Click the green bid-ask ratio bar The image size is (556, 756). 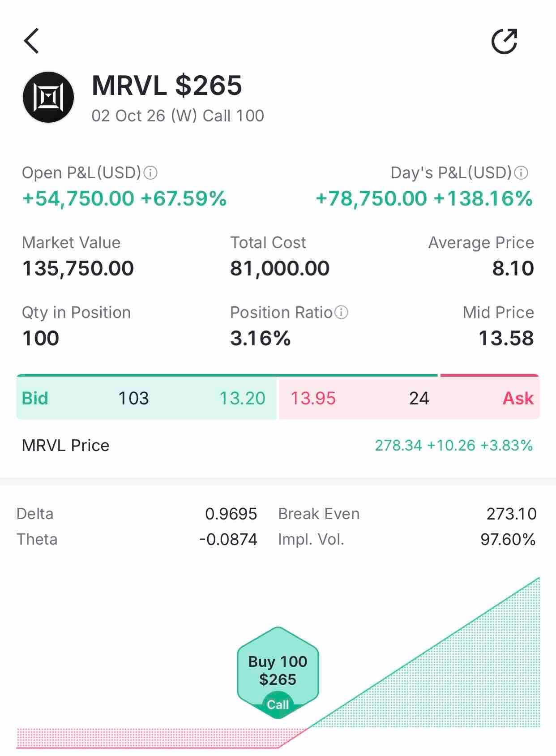[x=227, y=375]
